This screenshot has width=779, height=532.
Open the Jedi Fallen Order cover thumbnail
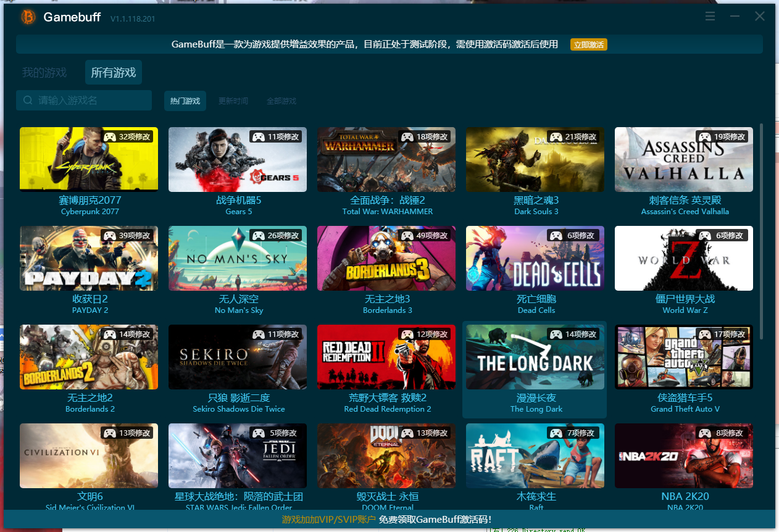tap(238, 455)
